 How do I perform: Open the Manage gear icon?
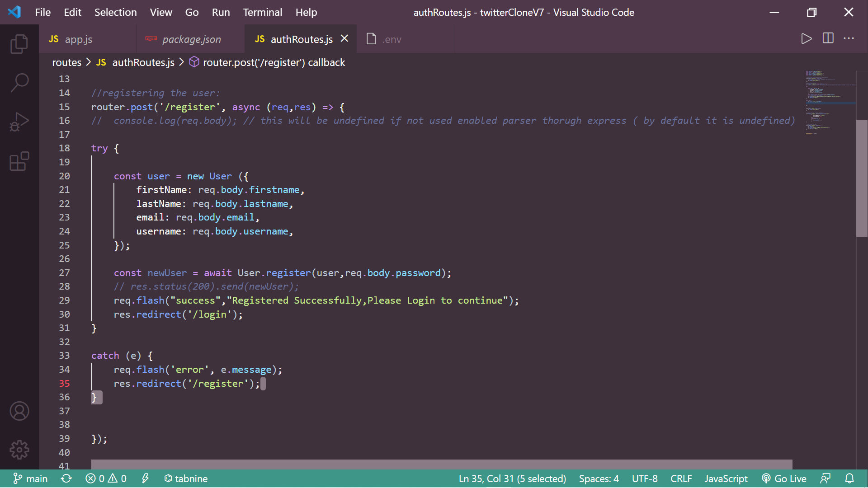pos(19,450)
